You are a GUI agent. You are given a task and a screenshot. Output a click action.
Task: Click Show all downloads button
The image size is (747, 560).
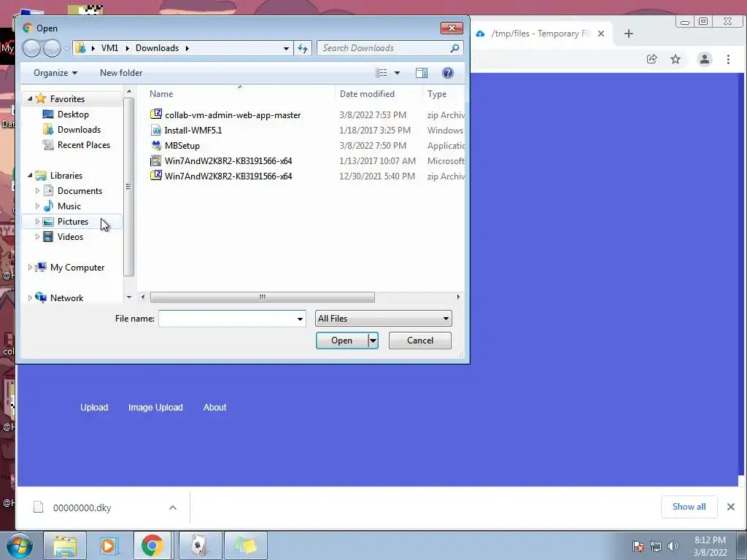pos(689,507)
